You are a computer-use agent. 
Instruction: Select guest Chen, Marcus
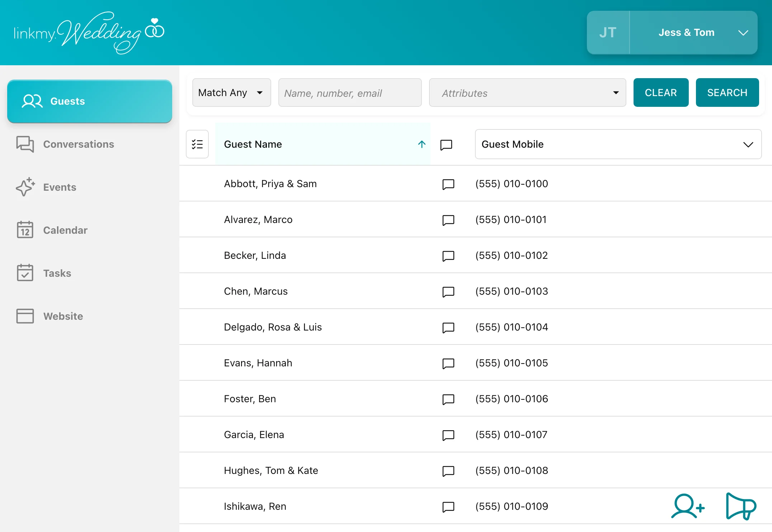(256, 291)
